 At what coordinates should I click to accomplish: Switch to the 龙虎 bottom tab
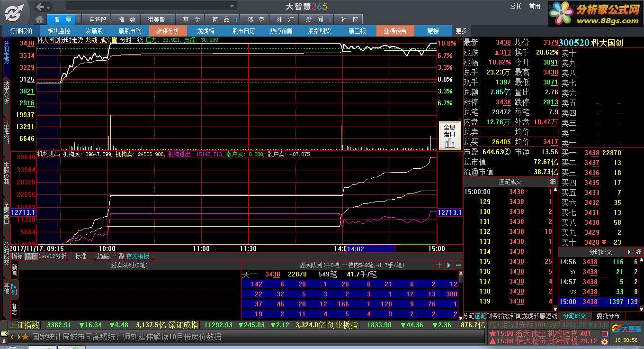528,316
